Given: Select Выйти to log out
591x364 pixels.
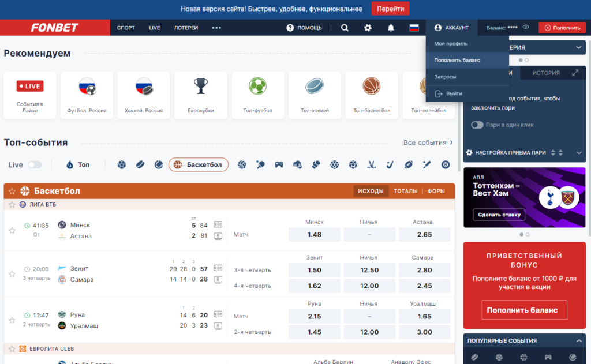Looking at the screenshot, I should (467, 93).
